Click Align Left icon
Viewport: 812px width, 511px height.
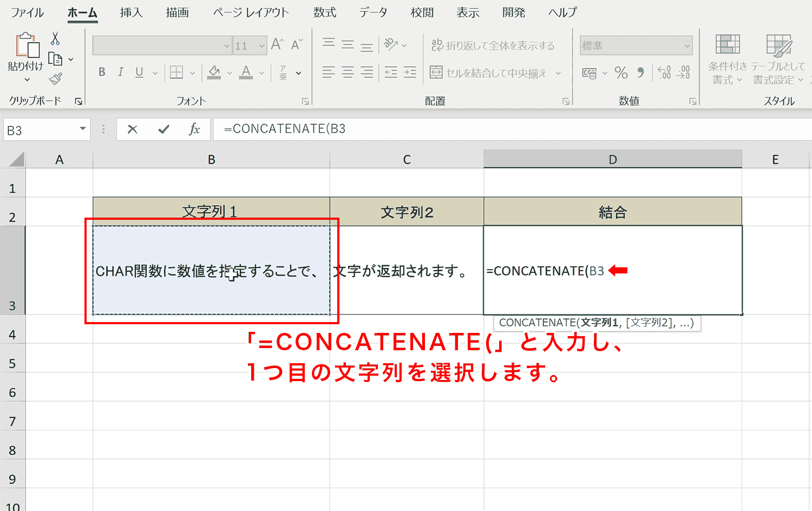pos(329,72)
